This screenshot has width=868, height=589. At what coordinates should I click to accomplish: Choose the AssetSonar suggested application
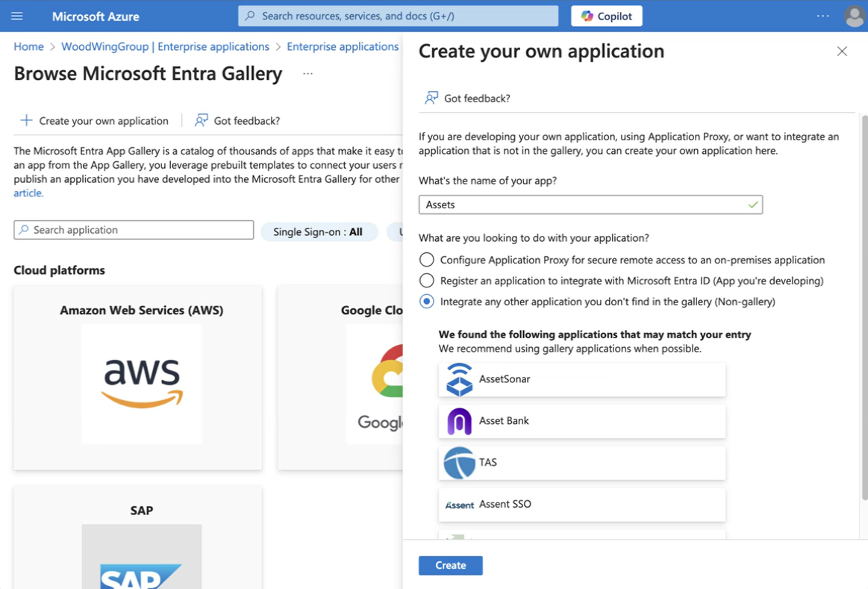click(x=582, y=379)
